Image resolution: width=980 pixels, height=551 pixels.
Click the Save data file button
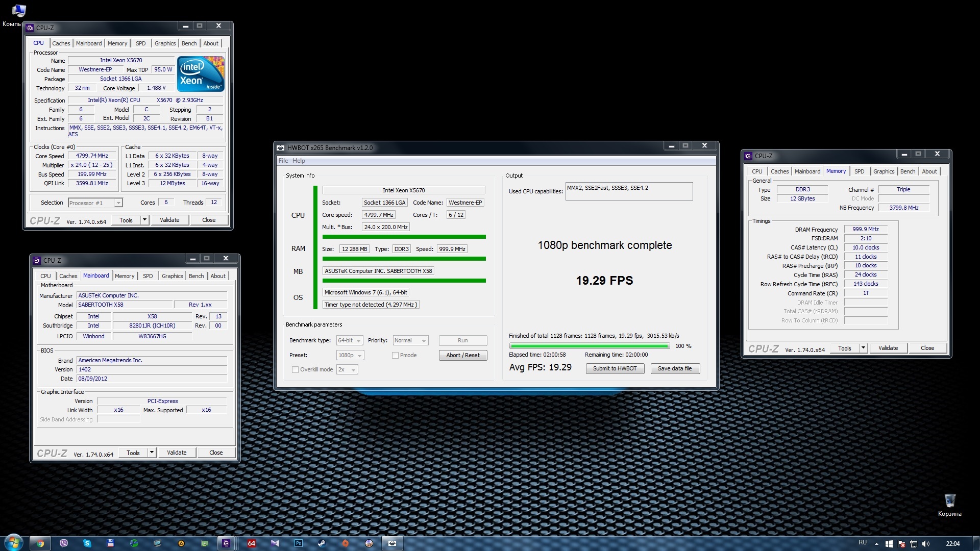coord(675,369)
